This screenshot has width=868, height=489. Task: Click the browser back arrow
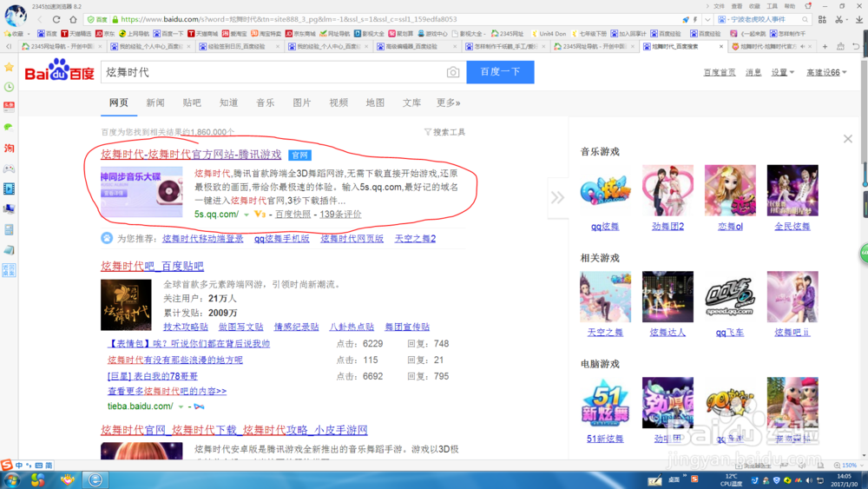[x=40, y=19]
